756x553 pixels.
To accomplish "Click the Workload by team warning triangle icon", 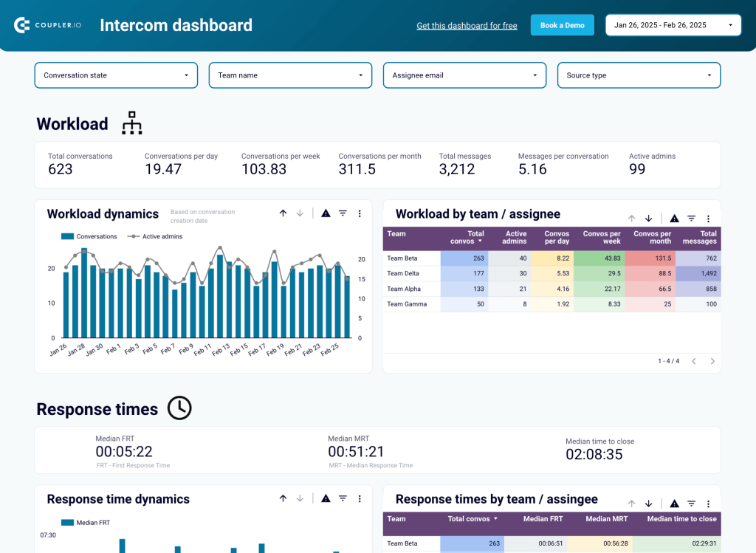I will coord(675,219).
